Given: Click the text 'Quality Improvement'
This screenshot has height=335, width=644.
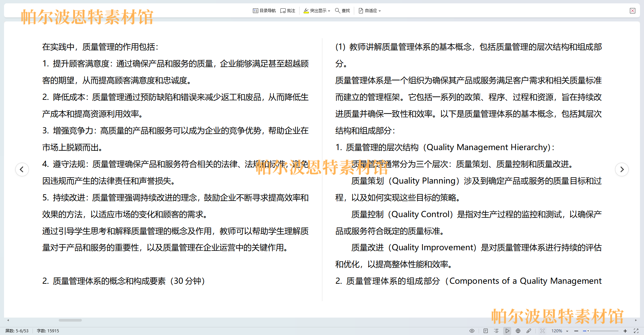Looking at the screenshot, I should (x=432, y=248).
